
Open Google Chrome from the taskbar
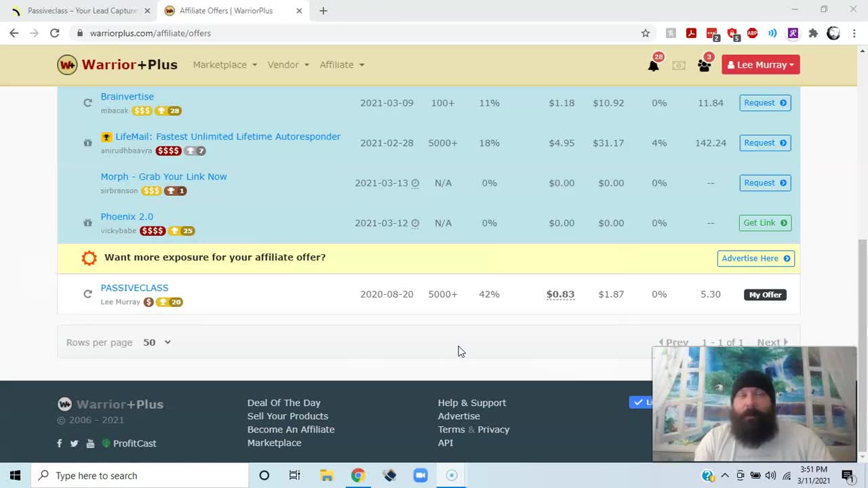pyautogui.click(x=357, y=475)
